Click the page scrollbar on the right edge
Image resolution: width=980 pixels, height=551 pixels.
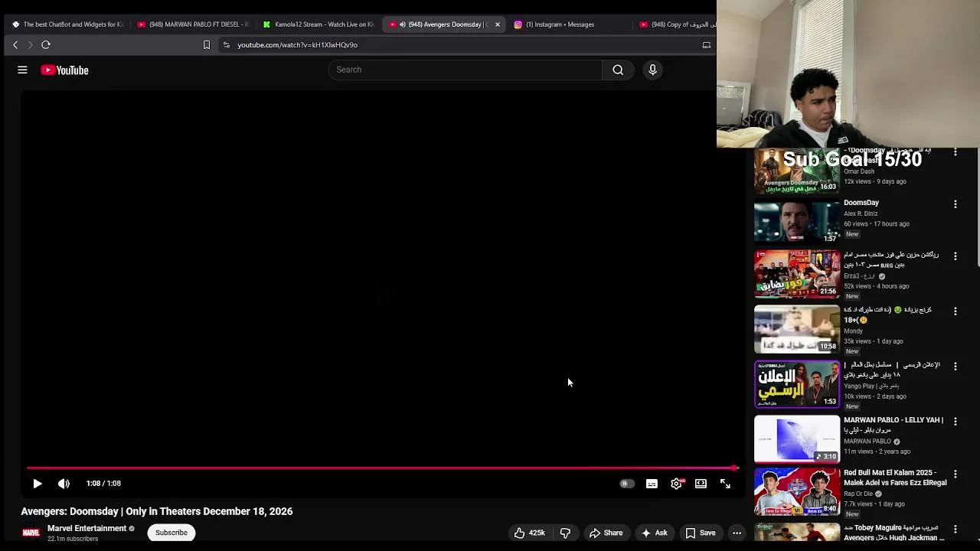977,207
